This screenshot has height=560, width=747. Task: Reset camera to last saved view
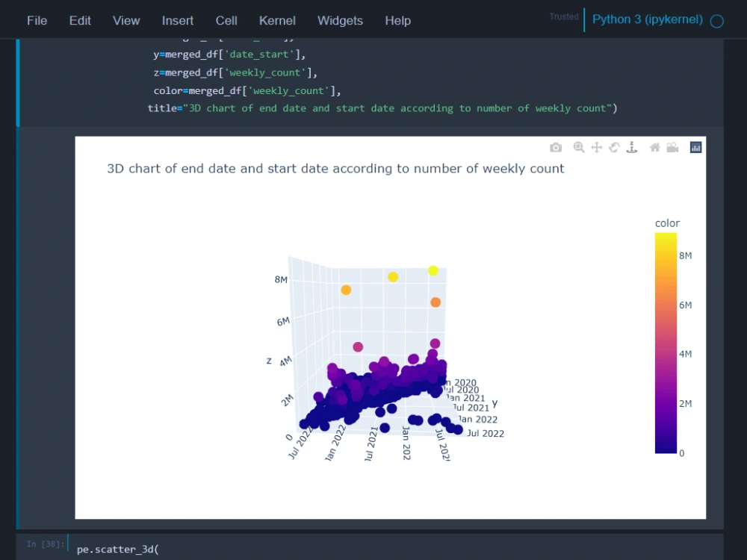tap(672, 147)
